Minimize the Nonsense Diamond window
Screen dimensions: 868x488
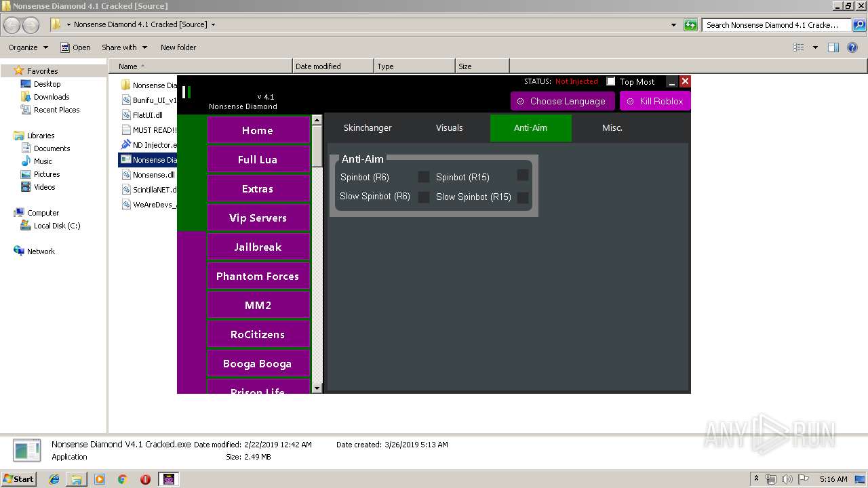pos(672,81)
